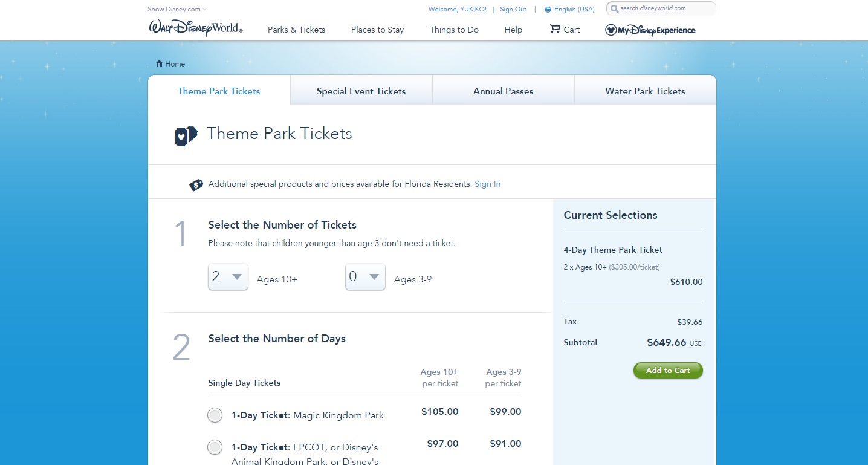868x465 pixels.
Task: Click the $97.00 EPCOT ticket price
Action: [442, 444]
